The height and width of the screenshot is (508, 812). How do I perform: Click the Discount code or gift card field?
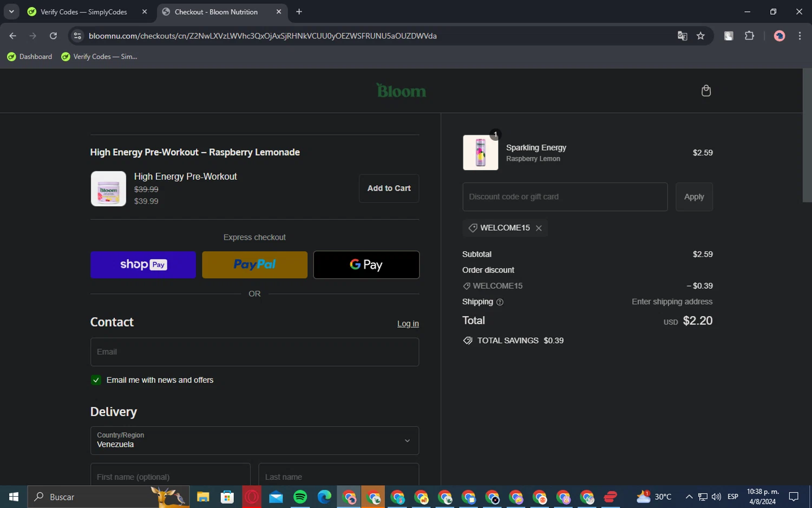[x=565, y=197]
